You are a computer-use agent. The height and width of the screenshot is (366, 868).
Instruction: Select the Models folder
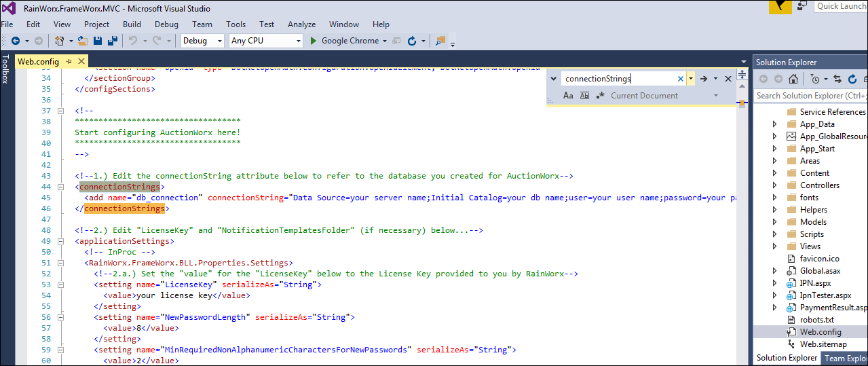(813, 222)
